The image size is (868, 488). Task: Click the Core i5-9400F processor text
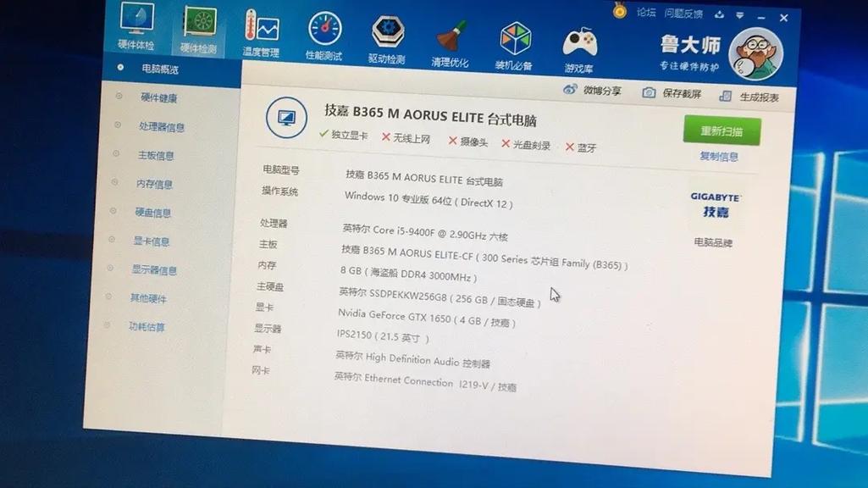point(424,233)
